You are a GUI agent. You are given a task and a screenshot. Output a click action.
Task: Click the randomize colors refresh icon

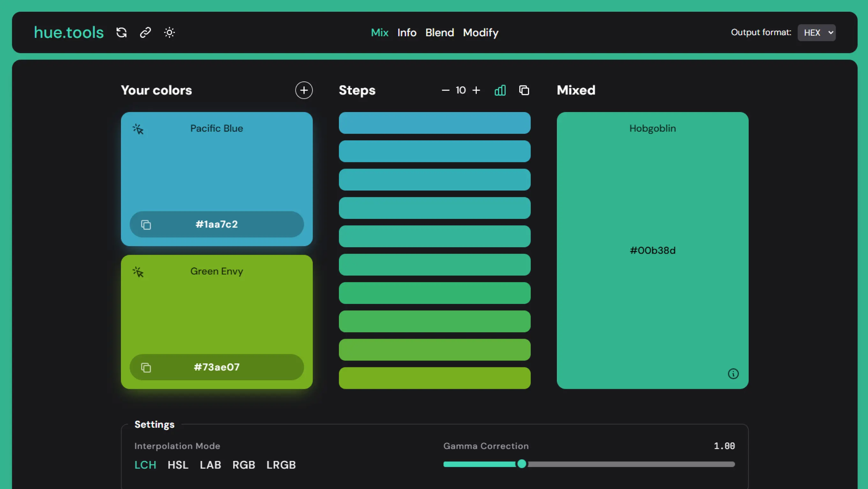click(122, 33)
